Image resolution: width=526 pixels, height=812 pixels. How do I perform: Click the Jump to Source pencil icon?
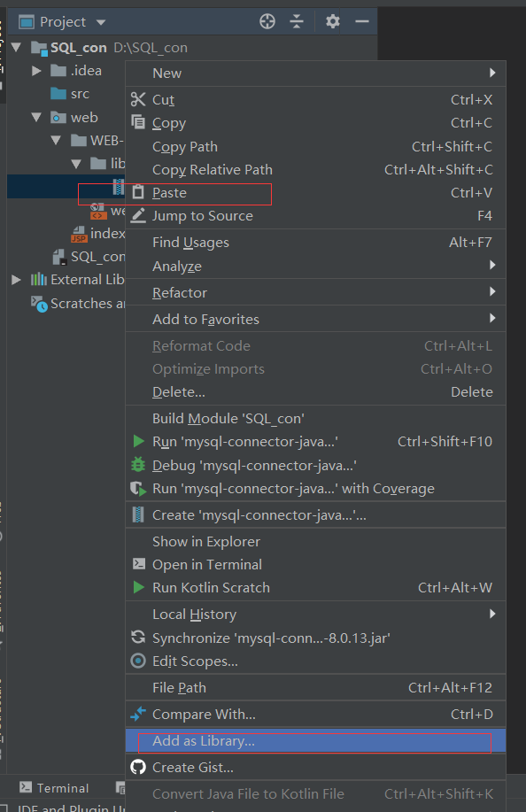(x=138, y=215)
